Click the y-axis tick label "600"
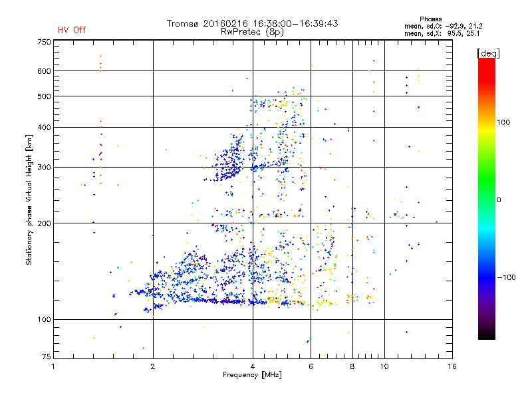The image size is (532, 399). click(x=44, y=71)
